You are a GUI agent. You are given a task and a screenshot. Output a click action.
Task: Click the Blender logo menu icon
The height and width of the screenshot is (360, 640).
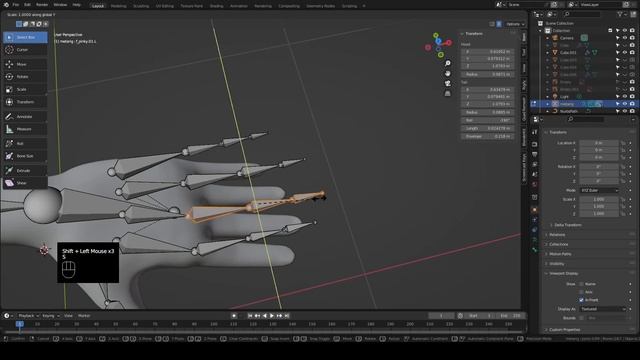6,5
